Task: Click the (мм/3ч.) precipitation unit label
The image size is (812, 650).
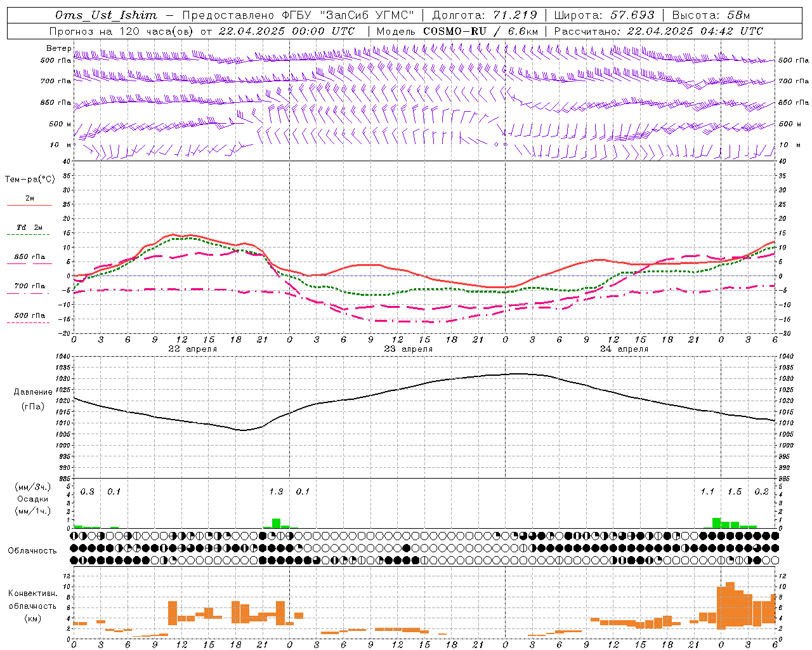Action: (33, 487)
